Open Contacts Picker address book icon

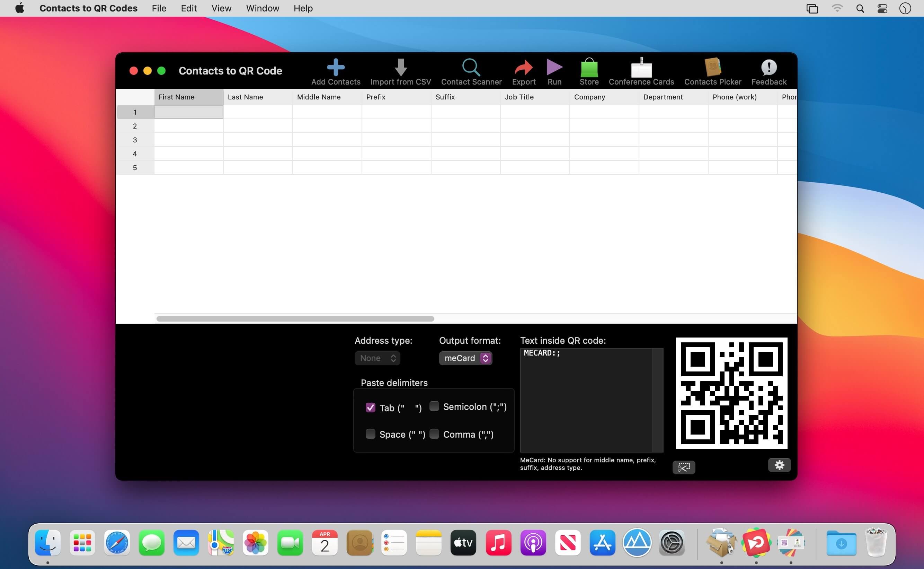(712, 68)
